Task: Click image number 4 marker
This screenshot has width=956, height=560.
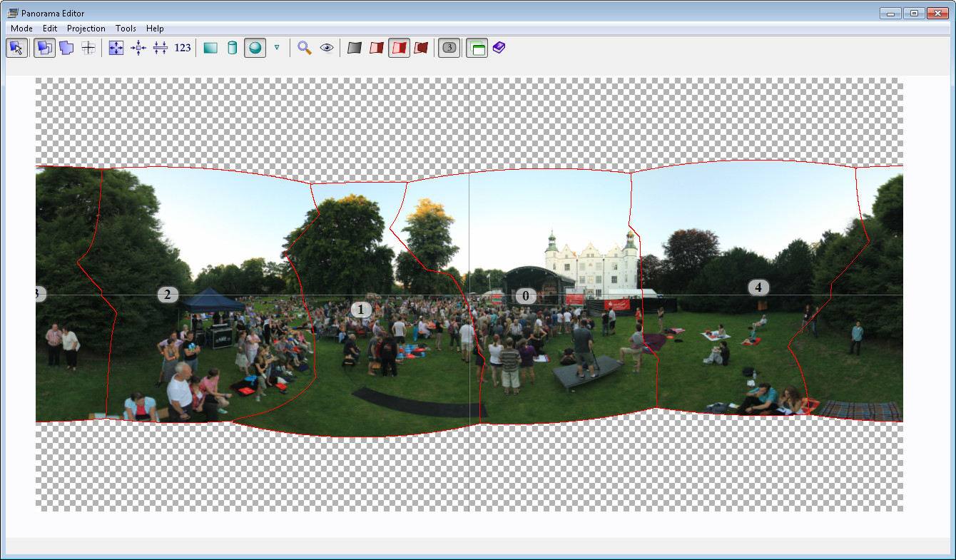Action: [x=758, y=287]
